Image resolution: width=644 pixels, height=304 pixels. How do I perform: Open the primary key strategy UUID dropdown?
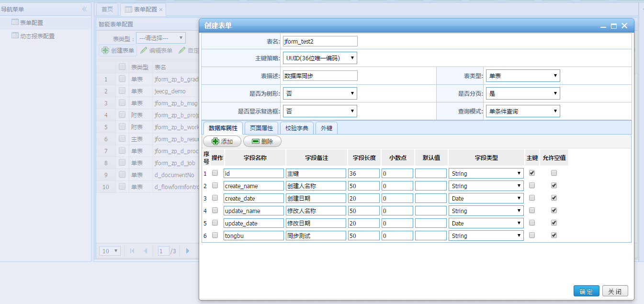320,58
